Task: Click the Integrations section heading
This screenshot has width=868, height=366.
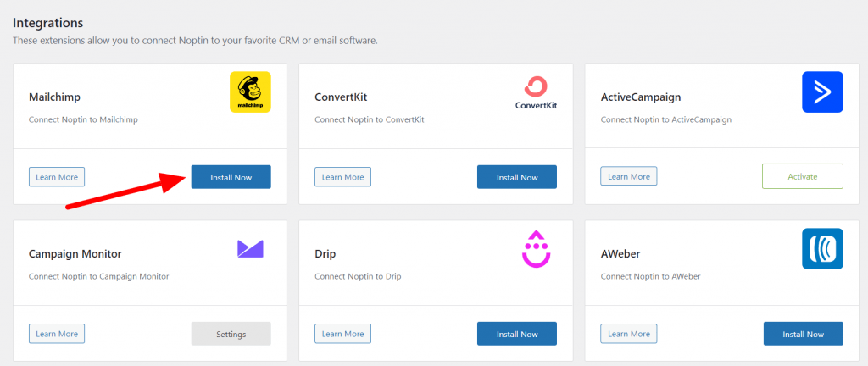Action: click(x=47, y=23)
